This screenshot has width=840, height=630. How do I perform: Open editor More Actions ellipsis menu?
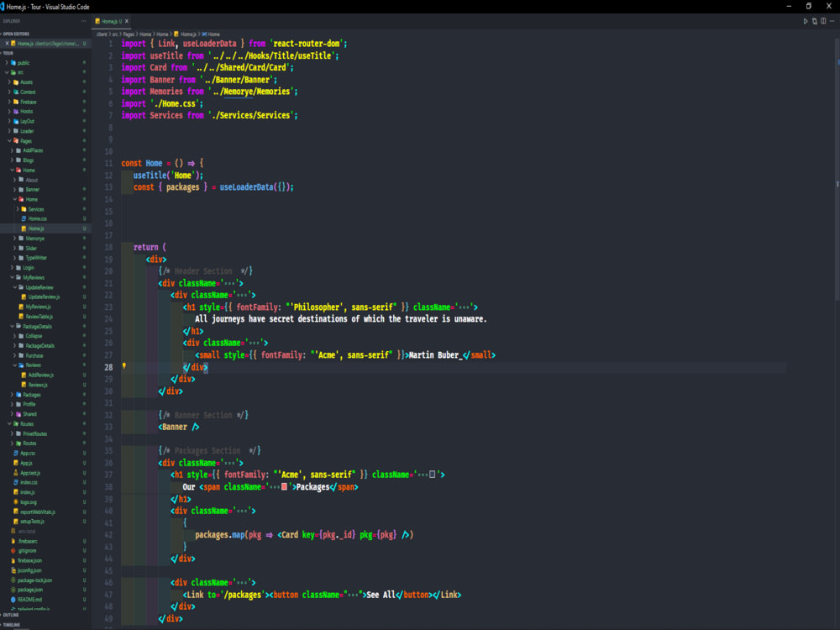point(832,22)
